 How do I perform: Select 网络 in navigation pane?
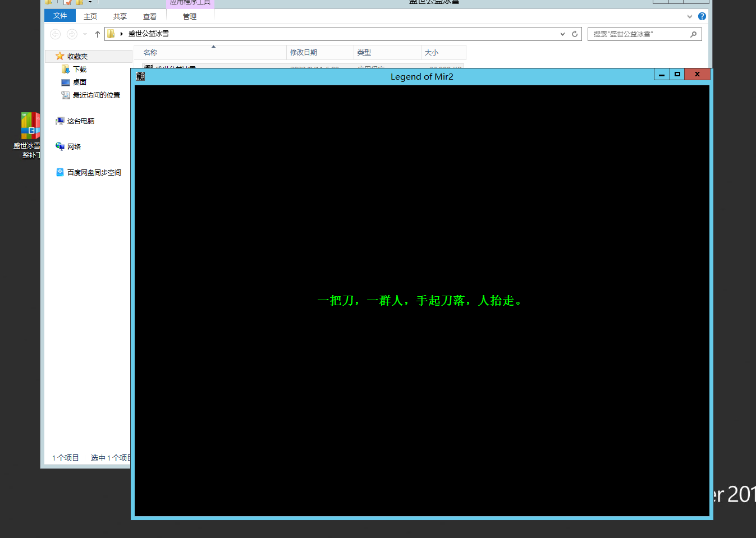coord(74,147)
